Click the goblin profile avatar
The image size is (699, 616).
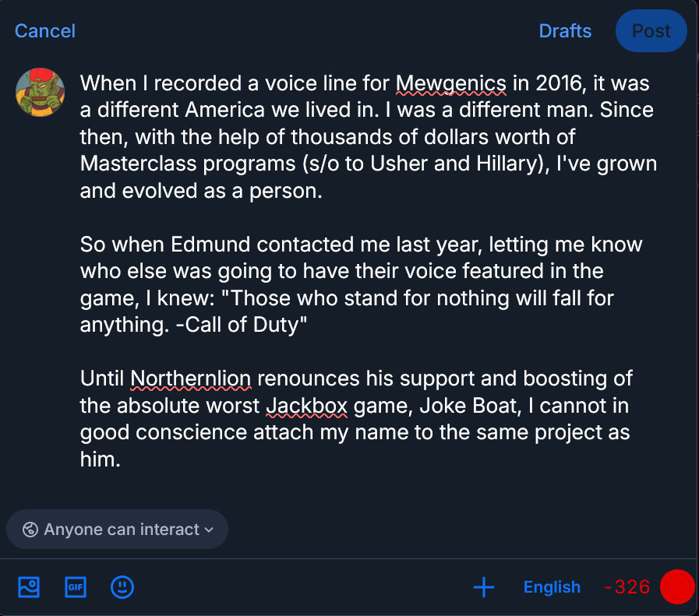coord(40,92)
